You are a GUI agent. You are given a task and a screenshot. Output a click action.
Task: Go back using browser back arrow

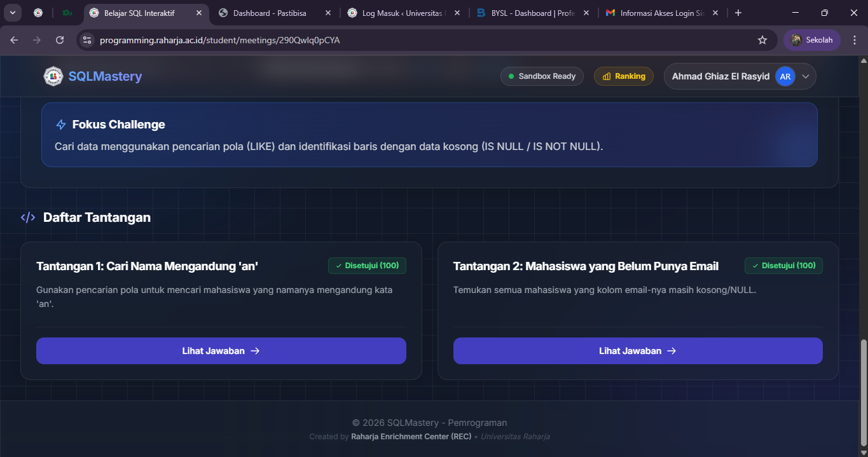(14, 40)
